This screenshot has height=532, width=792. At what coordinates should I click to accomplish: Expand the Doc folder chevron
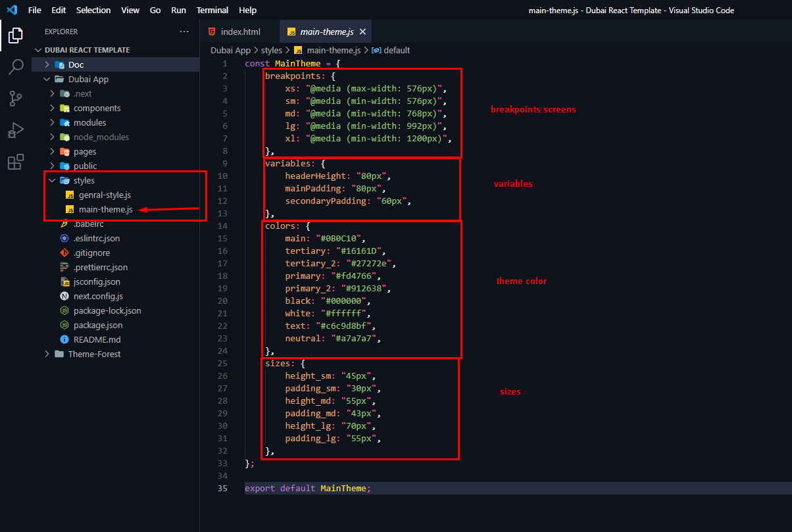pyautogui.click(x=47, y=64)
